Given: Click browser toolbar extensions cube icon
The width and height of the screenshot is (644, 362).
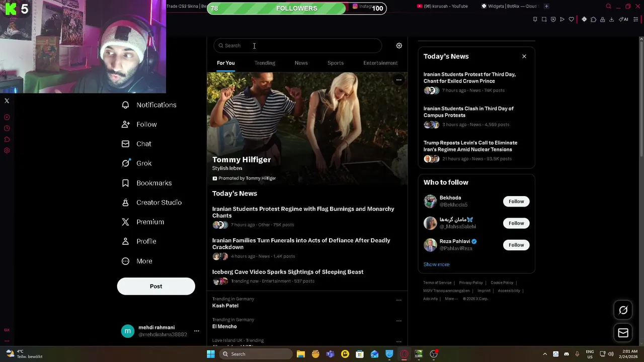Looking at the screenshot, I should (593, 20).
